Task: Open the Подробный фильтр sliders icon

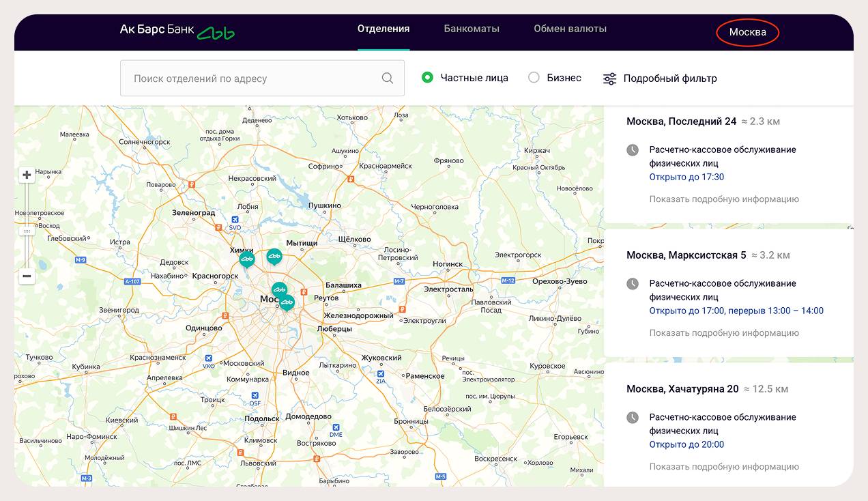Action: [609, 78]
